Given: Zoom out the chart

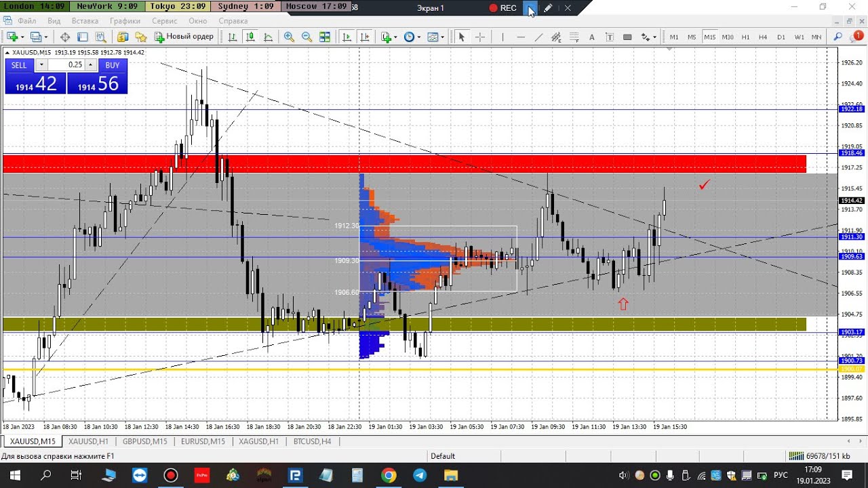Looking at the screenshot, I should click(307, 37).
